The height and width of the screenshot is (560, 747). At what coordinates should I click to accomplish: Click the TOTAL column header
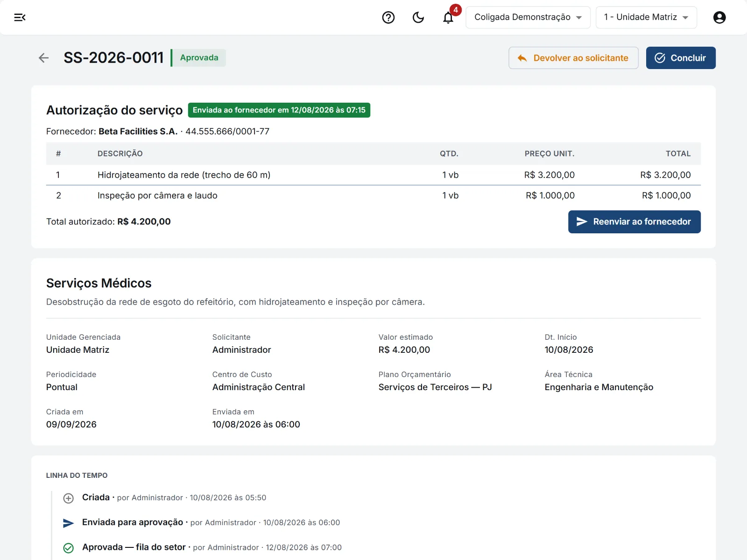678,154
